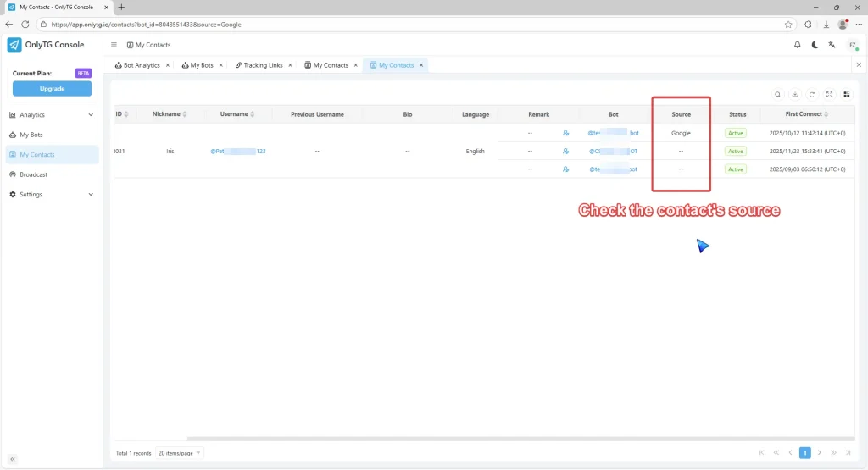The width and height of the screenshot is (868, 470).
Task: Open a new browser tab
Action: click(121, 7)
